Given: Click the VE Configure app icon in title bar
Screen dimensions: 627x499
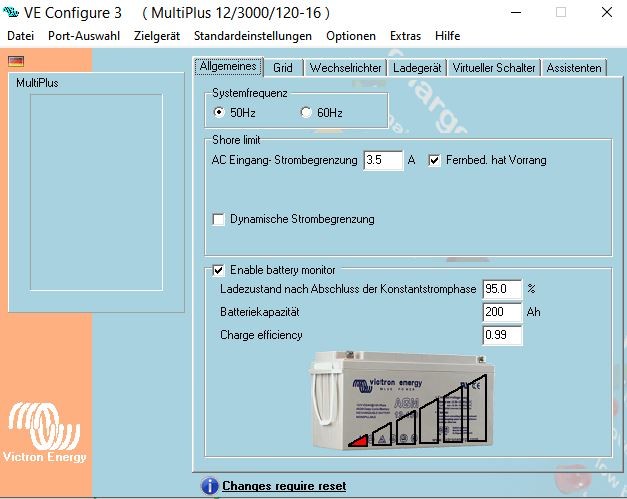Looking at the screenshot, I should click(x=10, y=12).
